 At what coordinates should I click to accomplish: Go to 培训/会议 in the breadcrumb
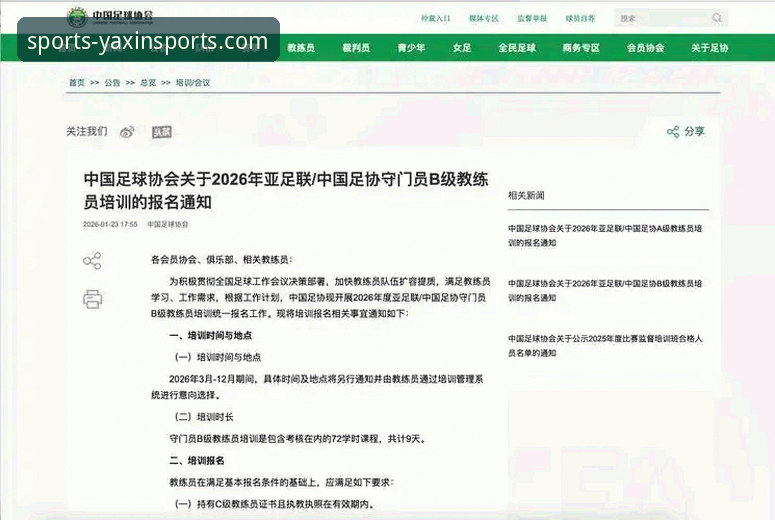point(193,83)
